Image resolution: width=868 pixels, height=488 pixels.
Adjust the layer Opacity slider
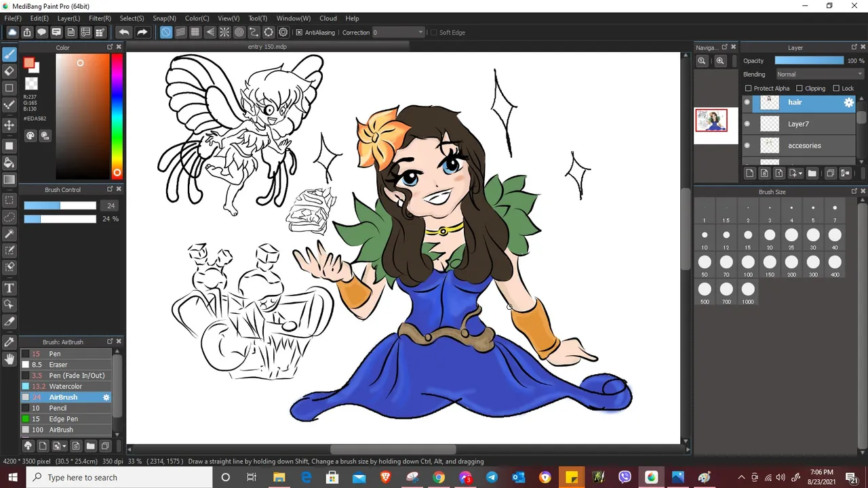[809, 61]
